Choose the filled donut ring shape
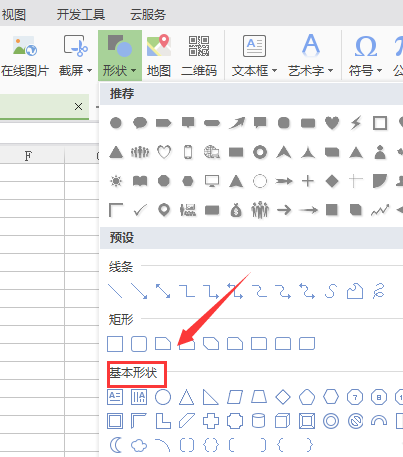 pos(260,152)
